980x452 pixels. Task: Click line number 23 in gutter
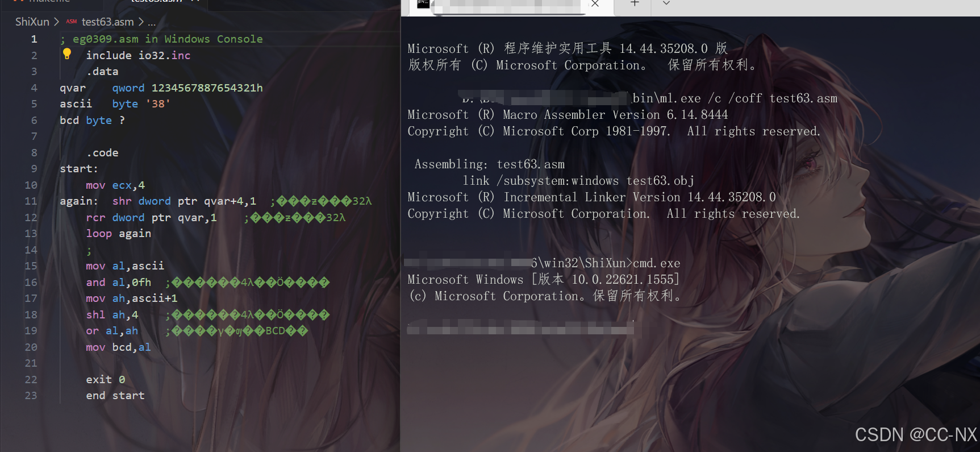click(x=31, y=396)
